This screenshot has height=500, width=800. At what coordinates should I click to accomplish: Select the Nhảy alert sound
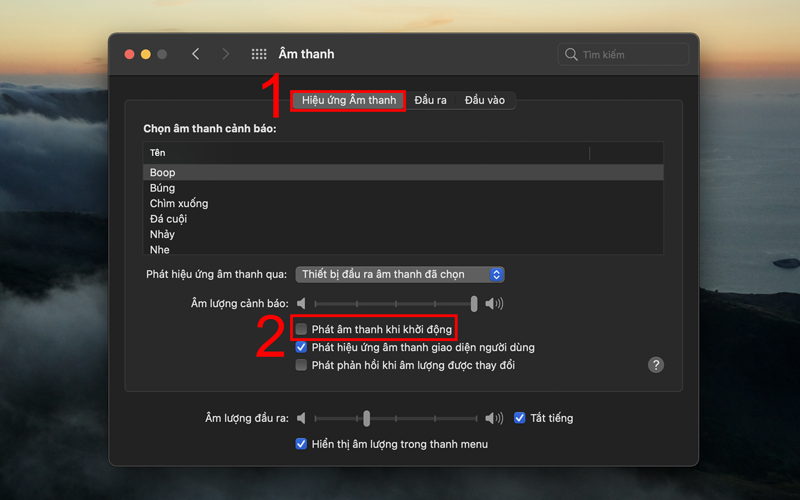(403, 234)
